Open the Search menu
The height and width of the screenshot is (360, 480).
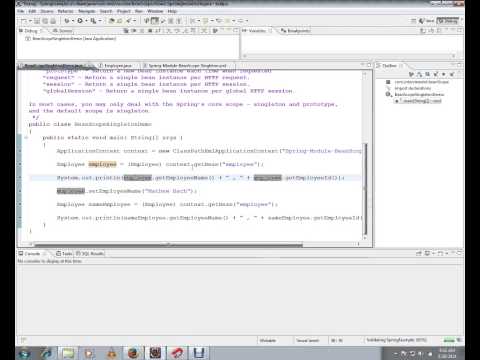[106, 11]
